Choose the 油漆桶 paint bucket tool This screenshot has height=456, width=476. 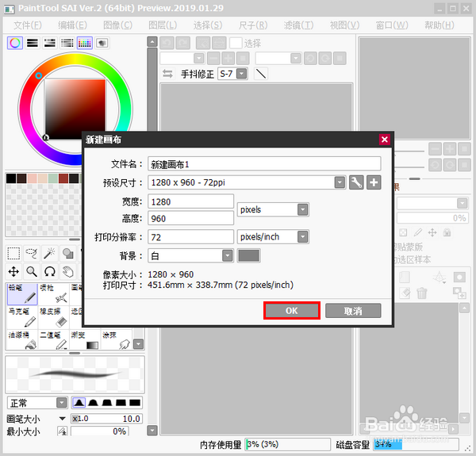coord(22,339)
